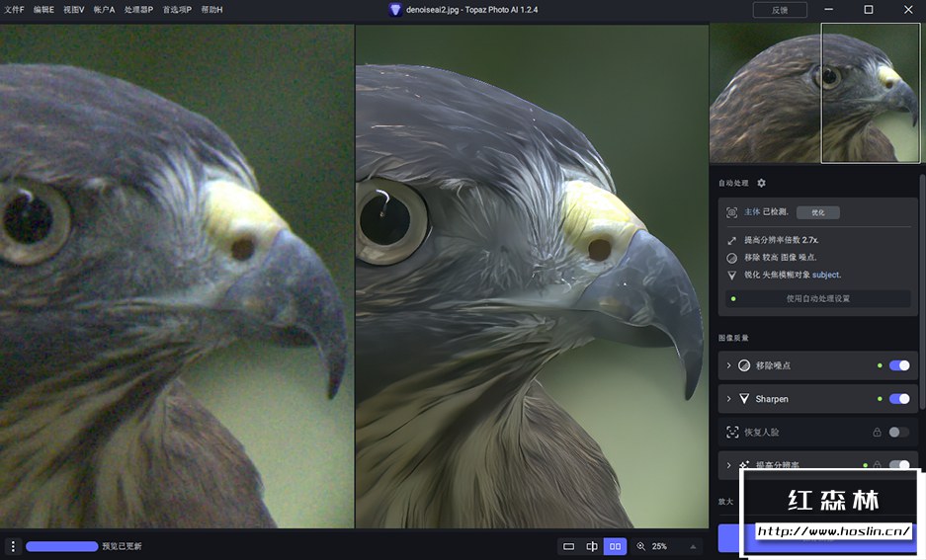Select side-by-side view mode
Viewport: 926px width, 560px height.
615,546
